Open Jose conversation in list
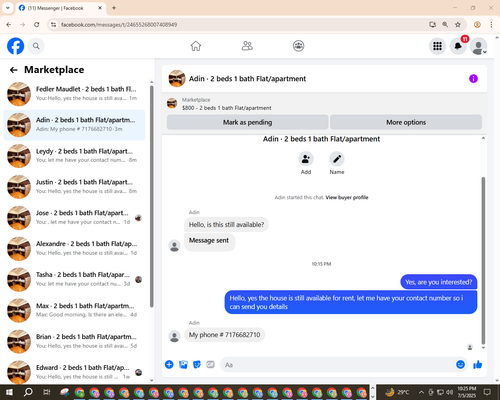The width and height of the screenshot is (500, 400). (x=74, y=218)
